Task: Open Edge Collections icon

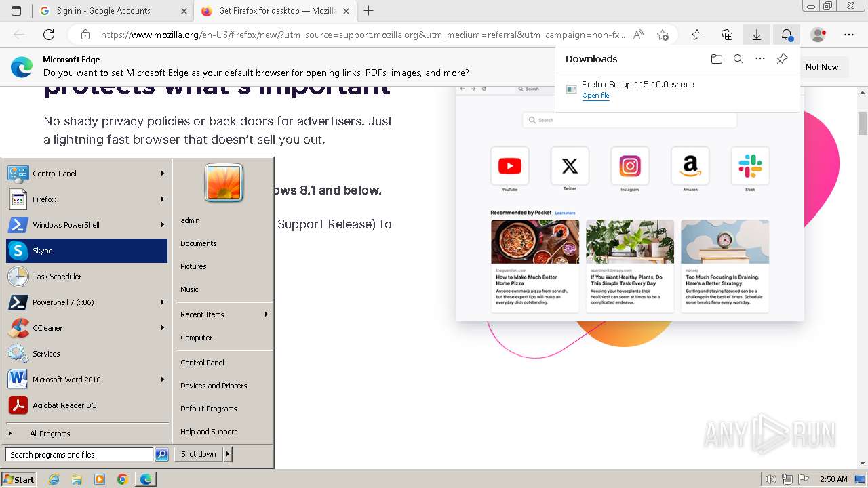Action: [727, 35]
